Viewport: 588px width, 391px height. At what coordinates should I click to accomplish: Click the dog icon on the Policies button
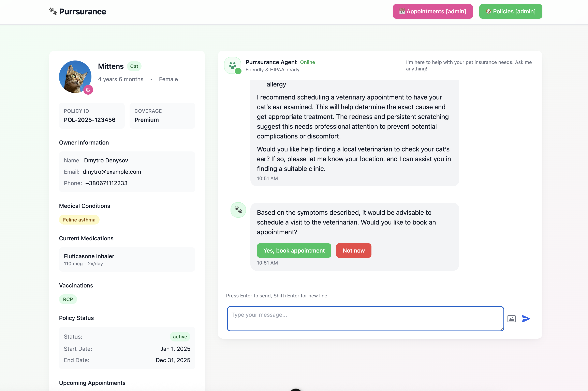point(488,12)
